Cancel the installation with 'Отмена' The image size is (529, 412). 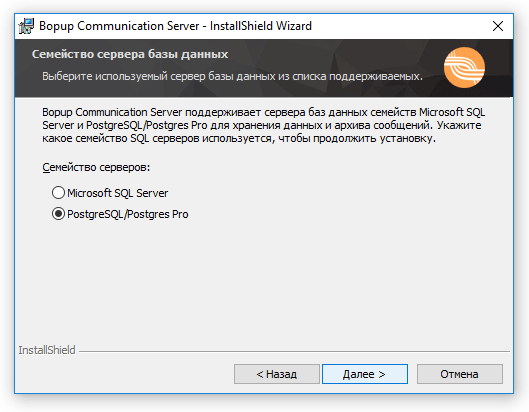[x=460, y=374]
